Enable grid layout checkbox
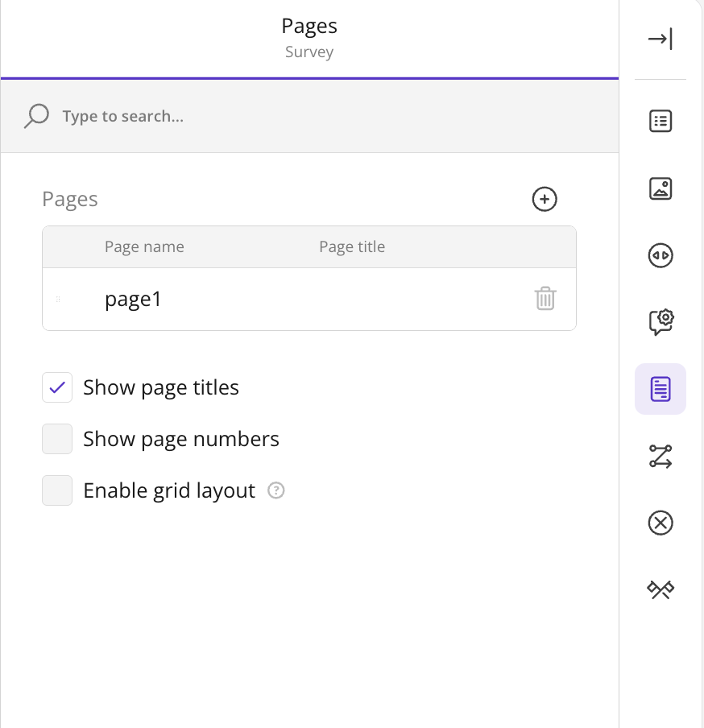This screenshot has height=728, width=704. 57,490
